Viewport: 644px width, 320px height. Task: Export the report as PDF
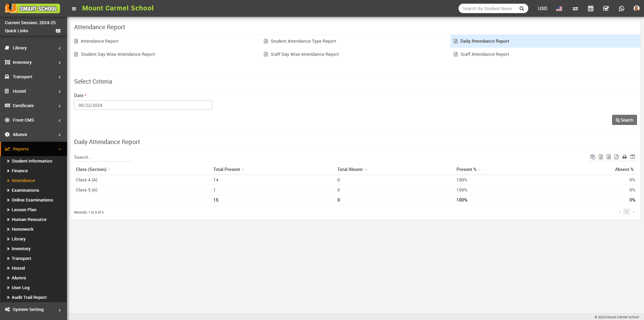point(616,157)
